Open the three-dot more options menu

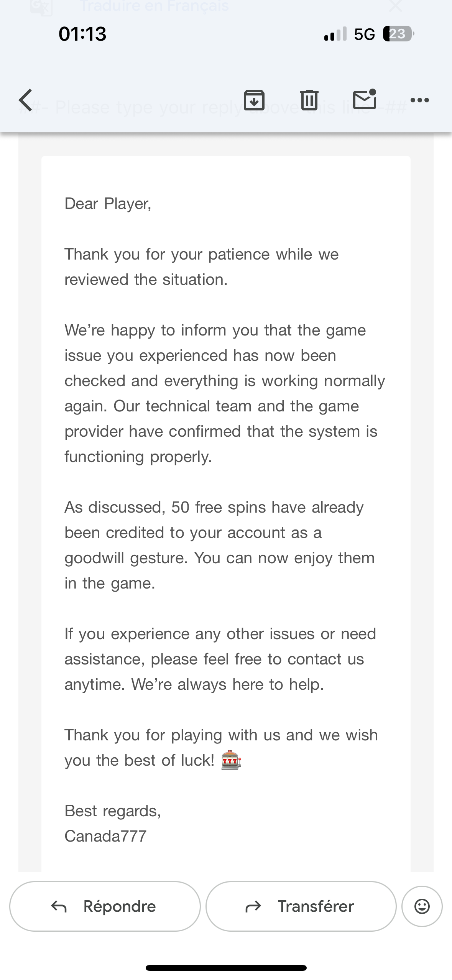419,100
